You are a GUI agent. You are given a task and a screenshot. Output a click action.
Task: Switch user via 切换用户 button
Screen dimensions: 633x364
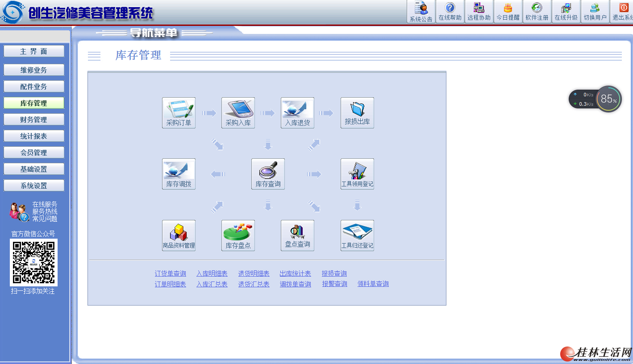tap(595, 12)
